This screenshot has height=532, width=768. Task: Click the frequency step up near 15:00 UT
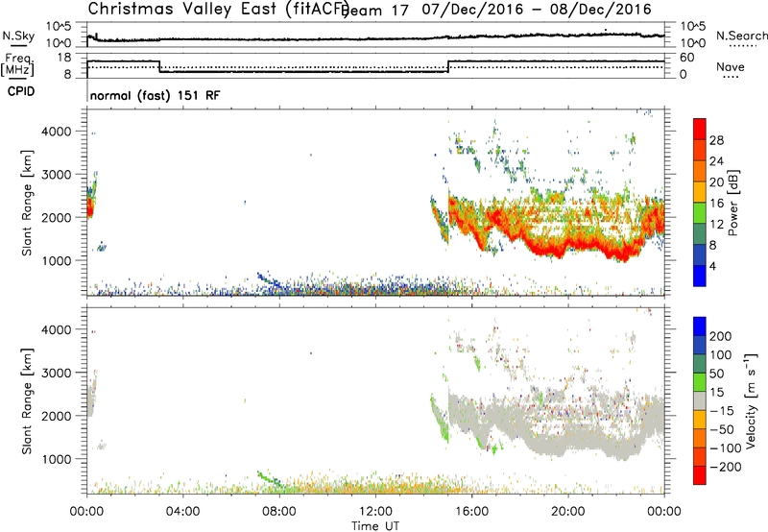tap(448, 66)
